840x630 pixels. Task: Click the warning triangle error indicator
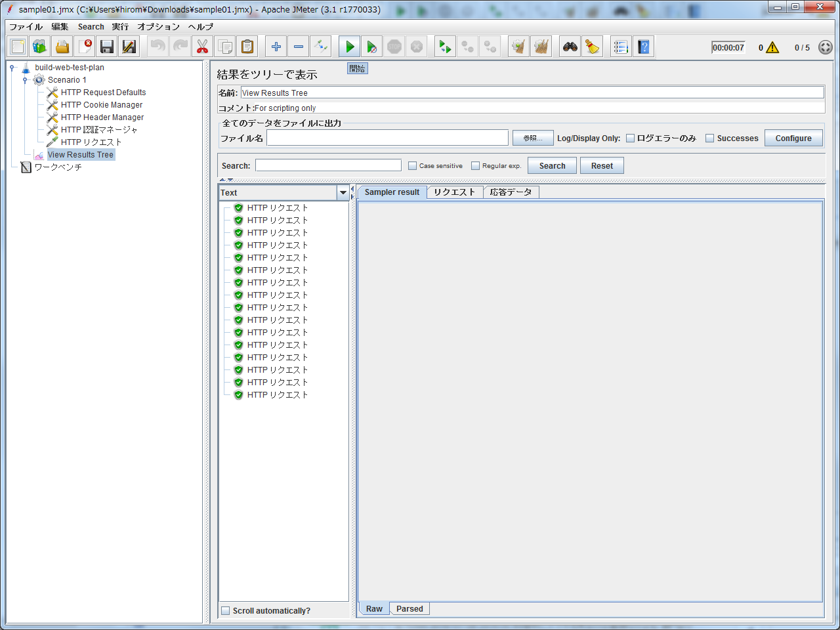coord(772,47)
